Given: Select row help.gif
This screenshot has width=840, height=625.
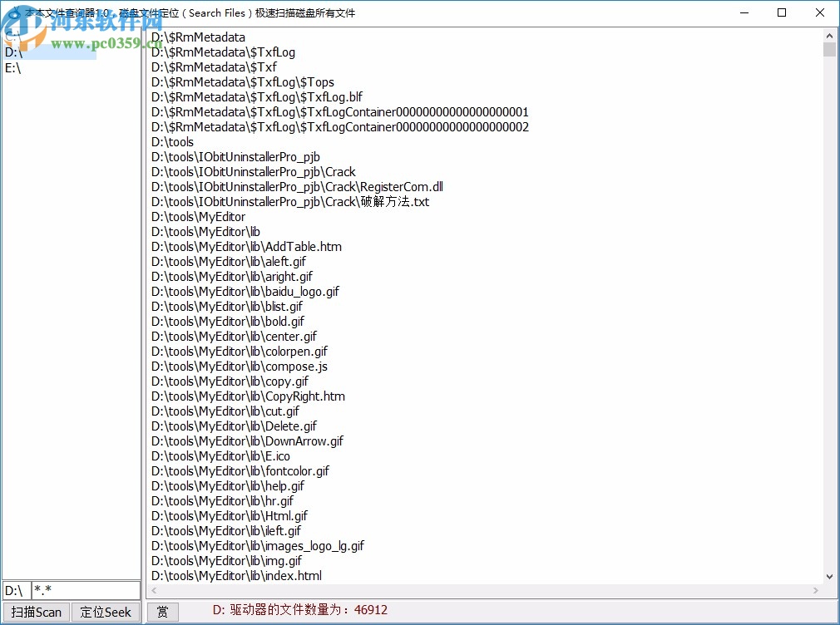Looking at the screenshot, I should point(228,487).
